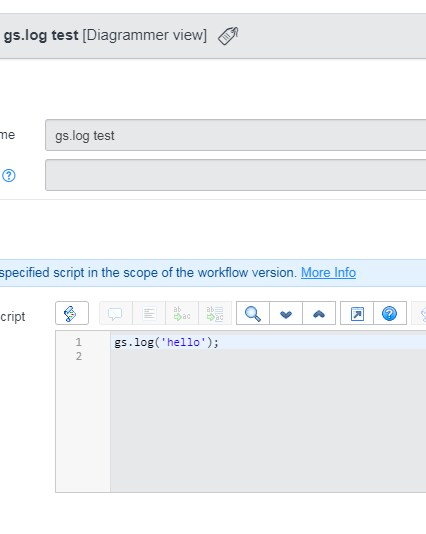Click line number 2 in script gutter

coord(79,356)
